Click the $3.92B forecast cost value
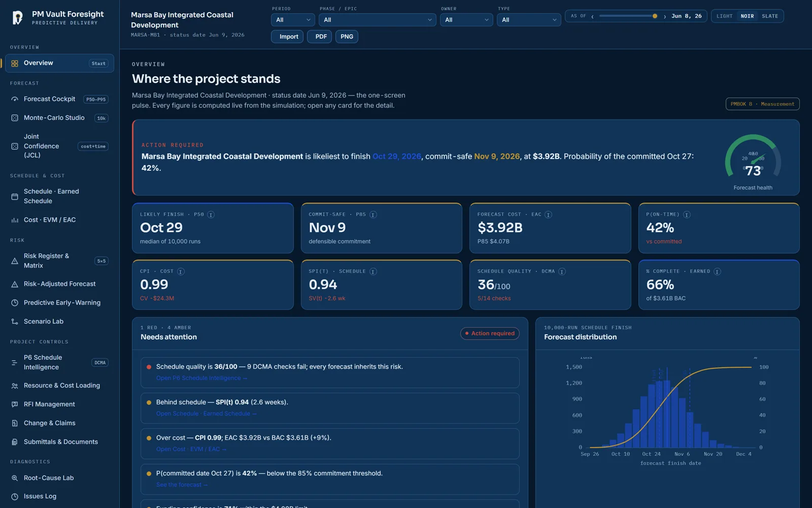 (x=500, y=228)
